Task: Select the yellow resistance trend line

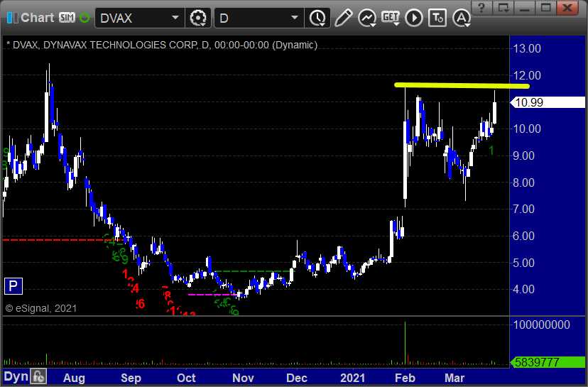Action: click(462, 85)
